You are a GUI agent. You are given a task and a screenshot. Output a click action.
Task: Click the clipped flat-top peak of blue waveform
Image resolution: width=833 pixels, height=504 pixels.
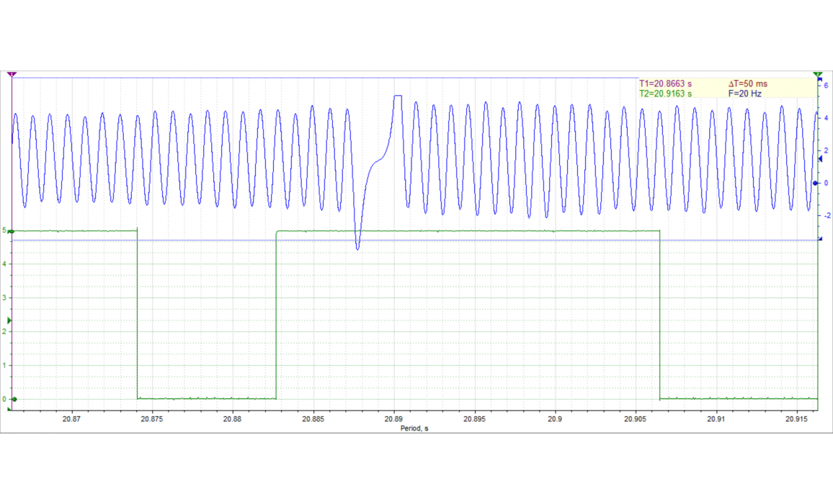(x=398, y=96)
